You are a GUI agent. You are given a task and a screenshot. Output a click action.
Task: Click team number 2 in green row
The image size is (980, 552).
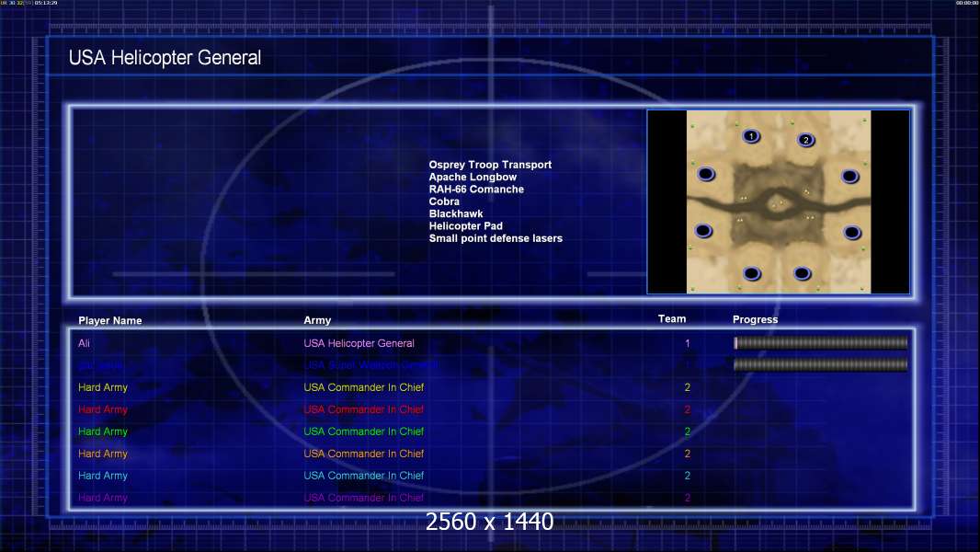688,431
